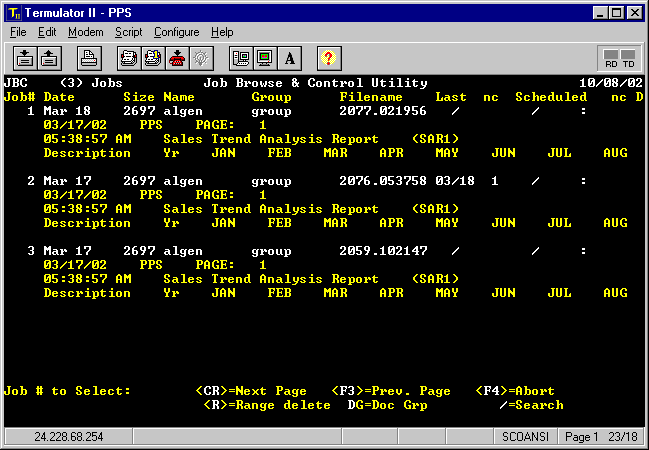Click the "<F3>=Prev. Page" hint

pos(391,391)
